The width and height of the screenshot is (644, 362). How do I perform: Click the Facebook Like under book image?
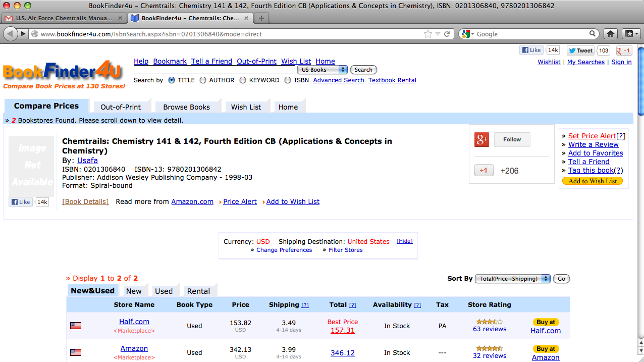coord(21,202)
